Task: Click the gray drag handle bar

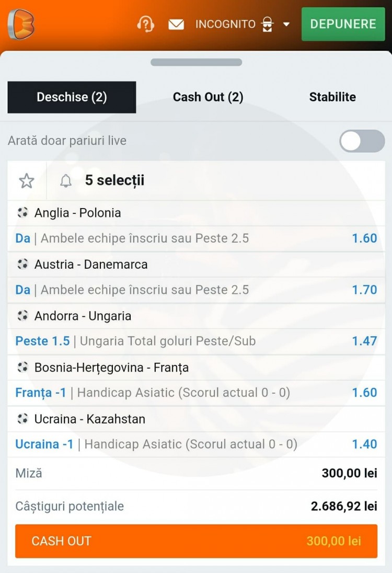Action: click(x=196, y=62)
